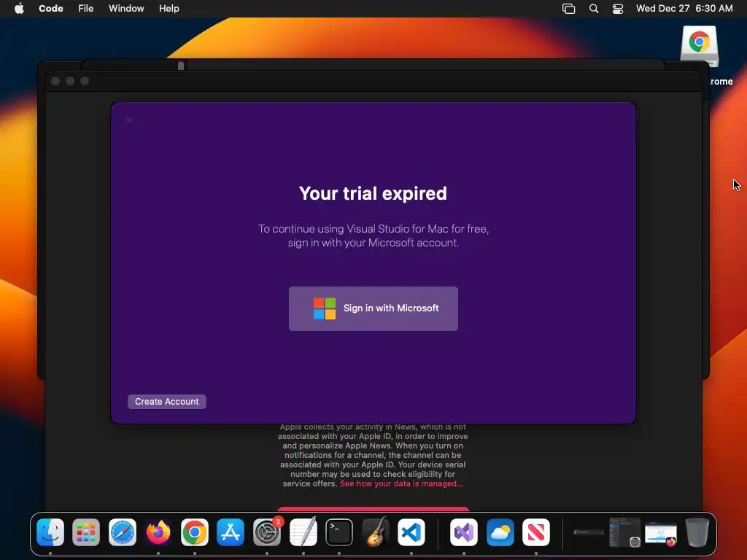747x560 pixels.
Task: Open the Window menu
Action: pos(126,8)
